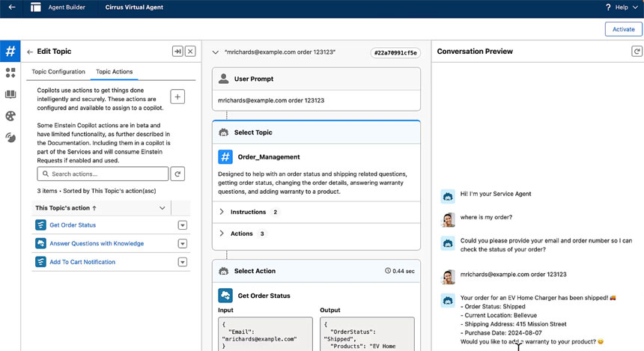Click the Shipping Address: 415 Mission Street line
Image resolution: width=644 pixels, height=351 pixels.
[x=514, y=324]
